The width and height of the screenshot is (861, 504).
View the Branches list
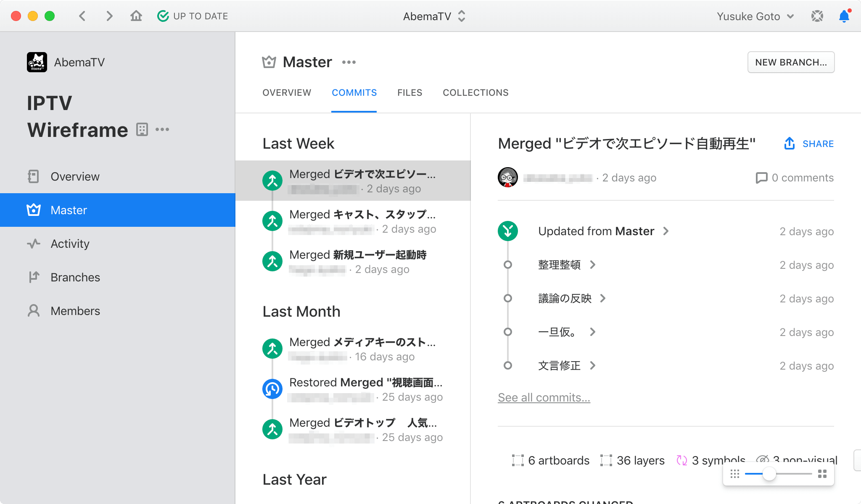[75, 277]
